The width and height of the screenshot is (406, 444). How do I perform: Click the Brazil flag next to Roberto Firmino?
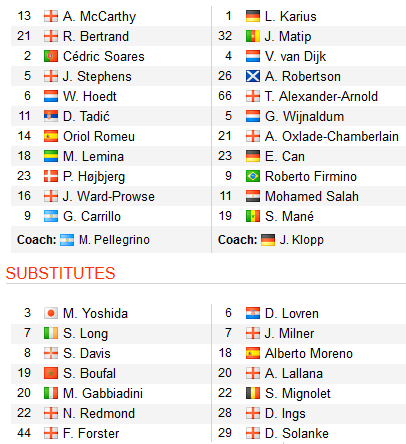253,176
